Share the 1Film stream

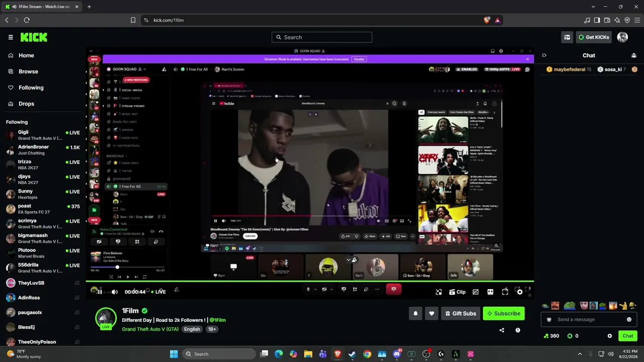pyautogui.click(x=502, y=330)
